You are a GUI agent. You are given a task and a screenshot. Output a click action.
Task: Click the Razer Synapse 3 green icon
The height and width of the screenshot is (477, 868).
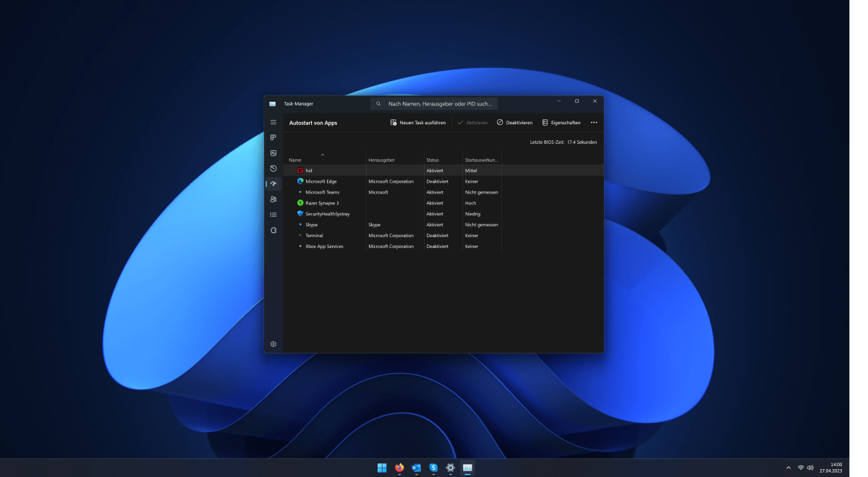pyautogui.click(x=300, y=203)
